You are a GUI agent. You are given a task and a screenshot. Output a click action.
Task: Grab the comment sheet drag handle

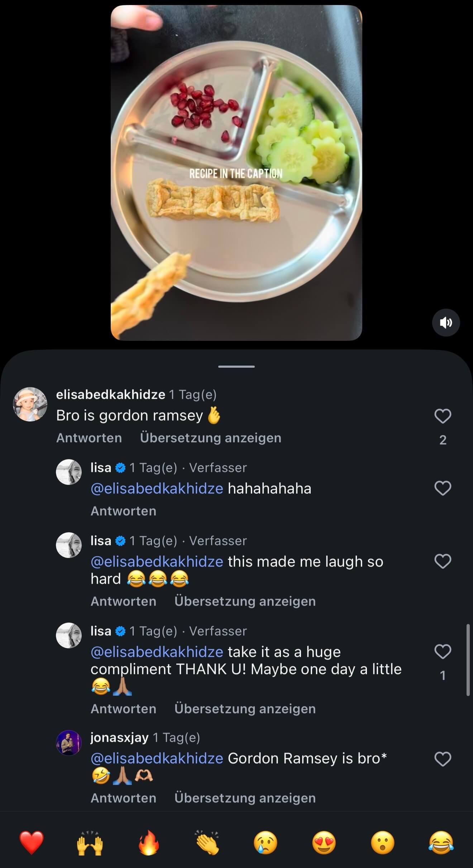tap(236, 367)
